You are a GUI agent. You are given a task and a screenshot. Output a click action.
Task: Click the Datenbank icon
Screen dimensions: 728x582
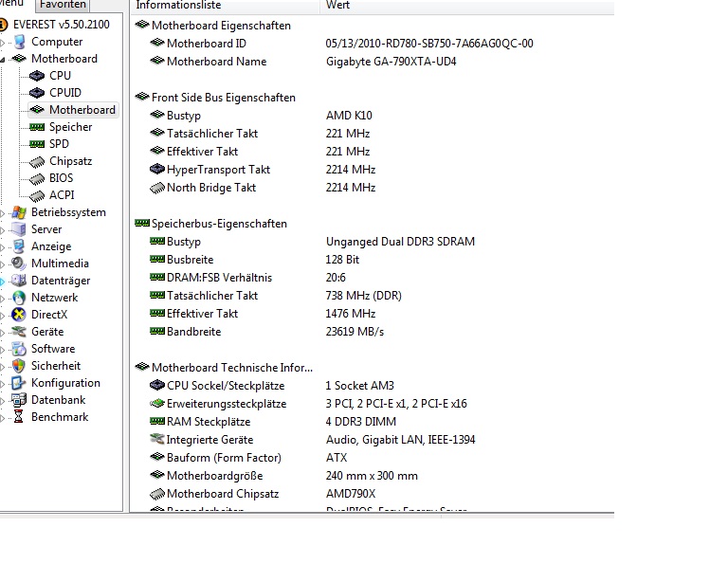[x=19, y=400]
